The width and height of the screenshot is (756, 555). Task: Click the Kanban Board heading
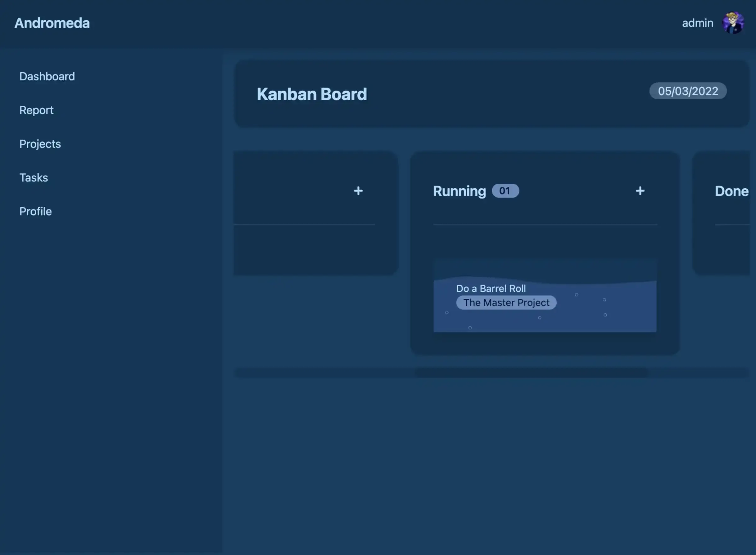coord(312,94)
